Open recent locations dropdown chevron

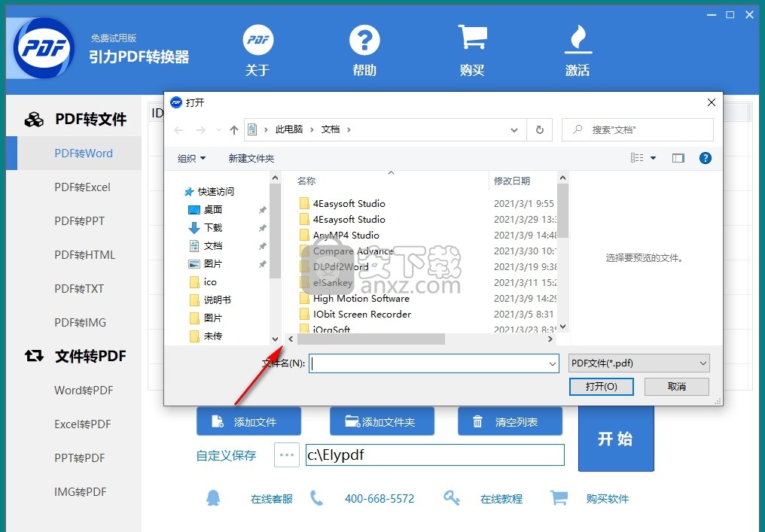point(218,130)
